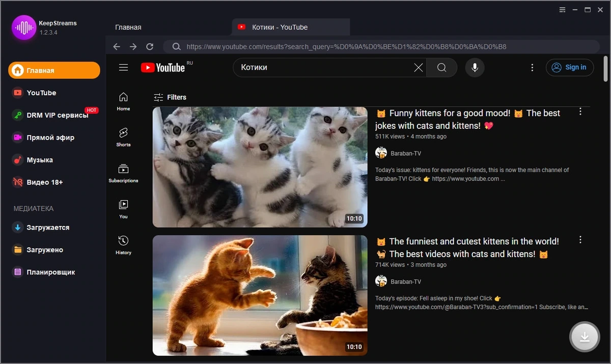Clear the YouTube search query
The height and width of the screenshot is (364, 611).
coord(419,67)
